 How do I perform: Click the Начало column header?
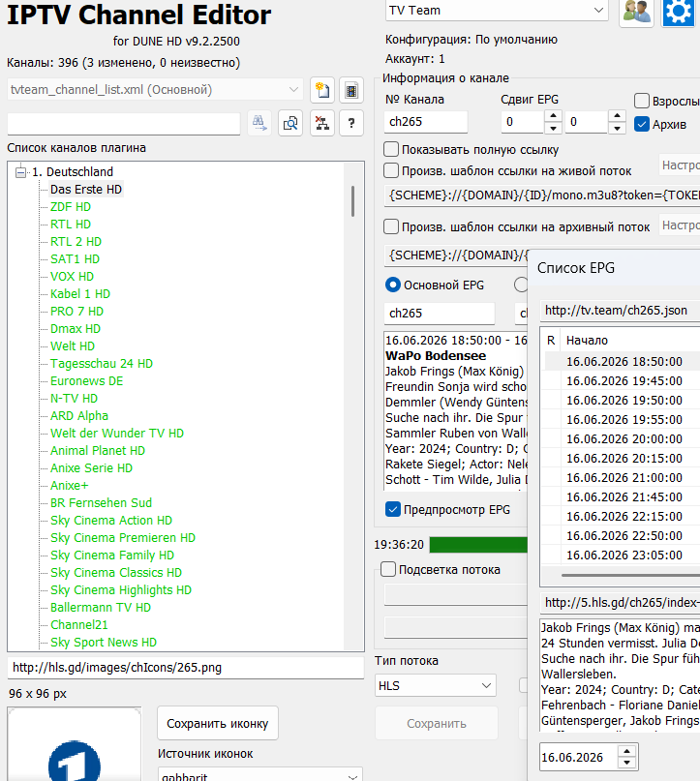tap(587, 341)
